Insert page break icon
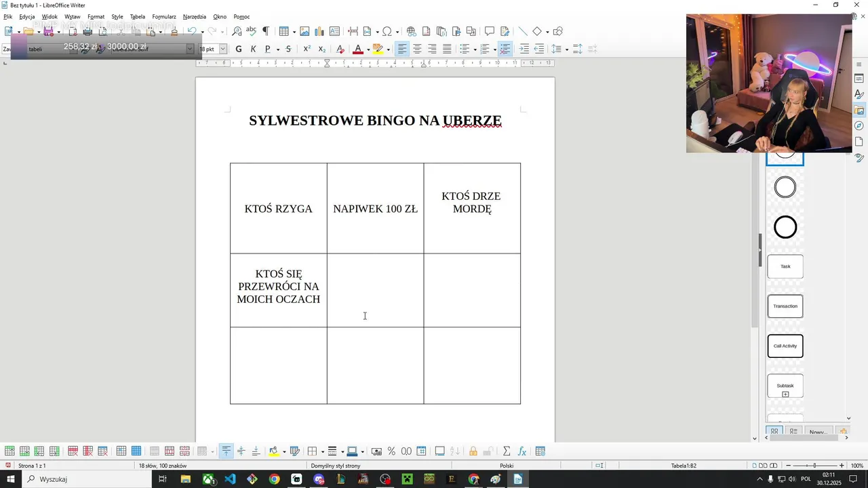Screen dimensions: 868x488 353,31
